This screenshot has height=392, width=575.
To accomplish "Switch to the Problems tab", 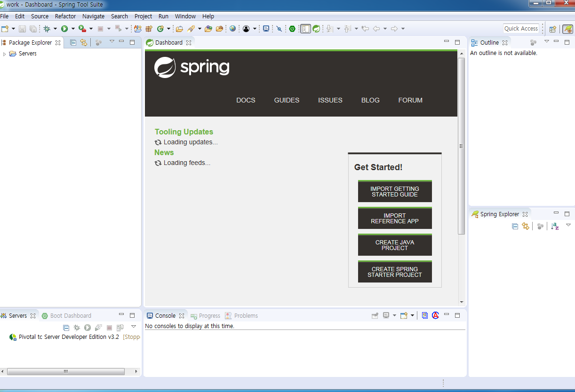I will coord(241,316).
